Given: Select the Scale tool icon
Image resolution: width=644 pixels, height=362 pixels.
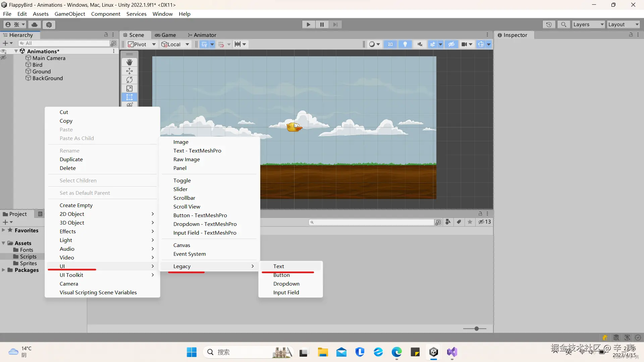Looking at the screenshot, I should [x=129, y=88].
